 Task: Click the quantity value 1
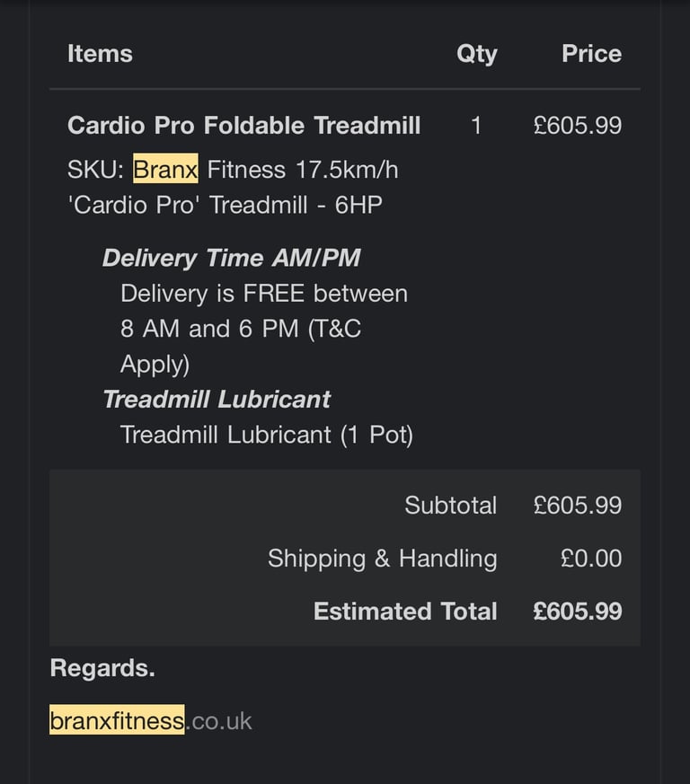[476, 126]
